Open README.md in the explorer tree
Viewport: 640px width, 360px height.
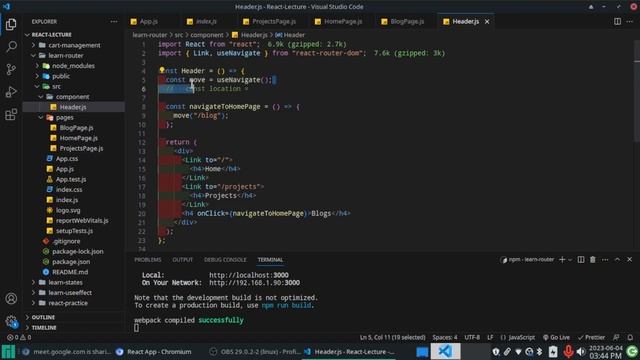click(x=73, y=272)
